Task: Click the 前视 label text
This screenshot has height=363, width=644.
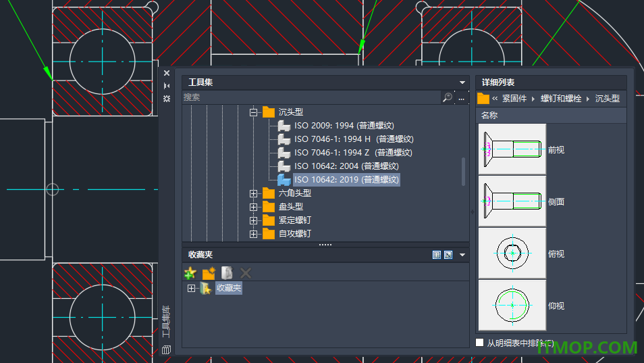Action: (x=556, y=150)
